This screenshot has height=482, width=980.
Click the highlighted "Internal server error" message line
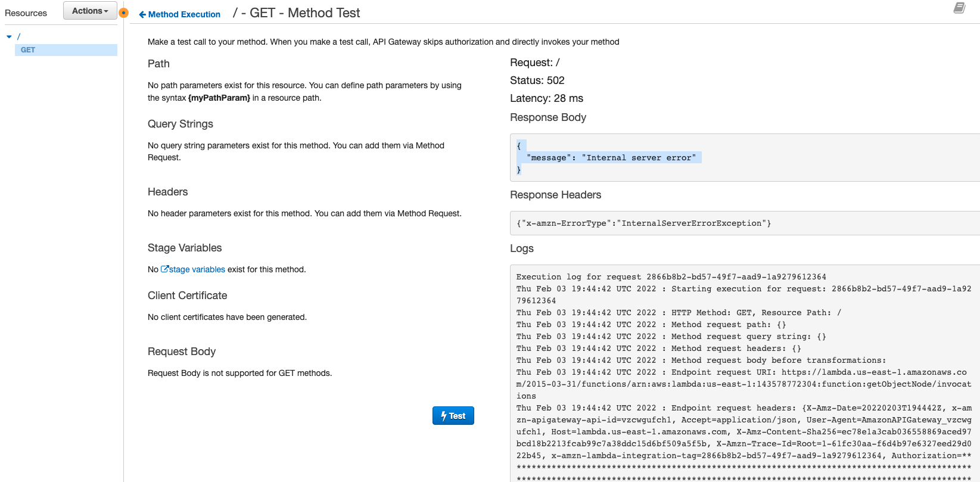611,158
